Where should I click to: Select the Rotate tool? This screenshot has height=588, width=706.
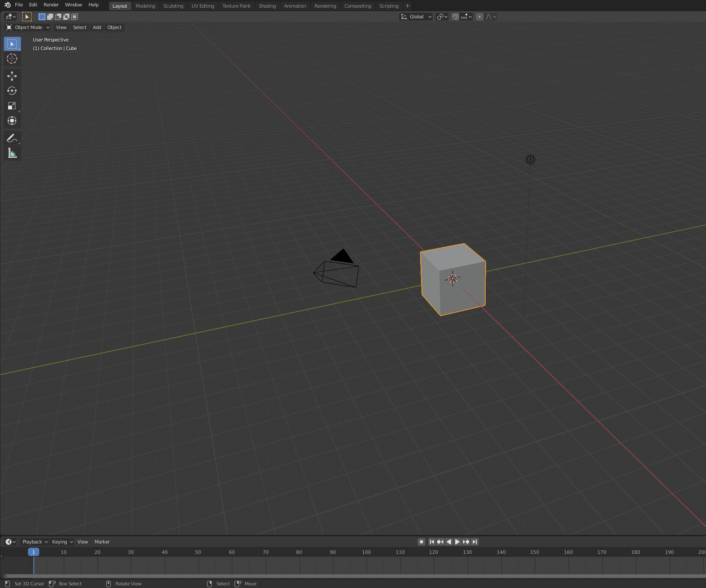[x=12, y=91]
